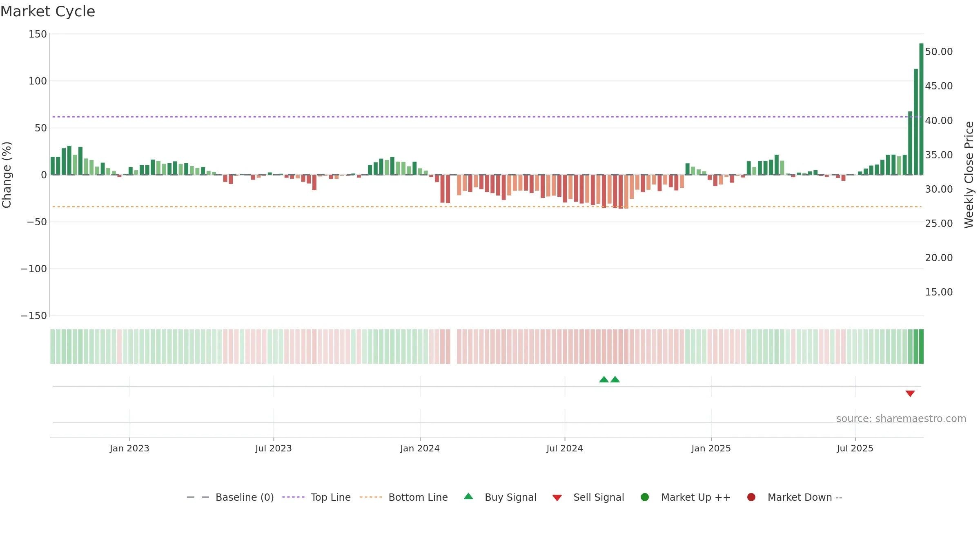Click the Jul 2024 axis label
This screenshot has height=551, width=980.
[x=565, y=449]
